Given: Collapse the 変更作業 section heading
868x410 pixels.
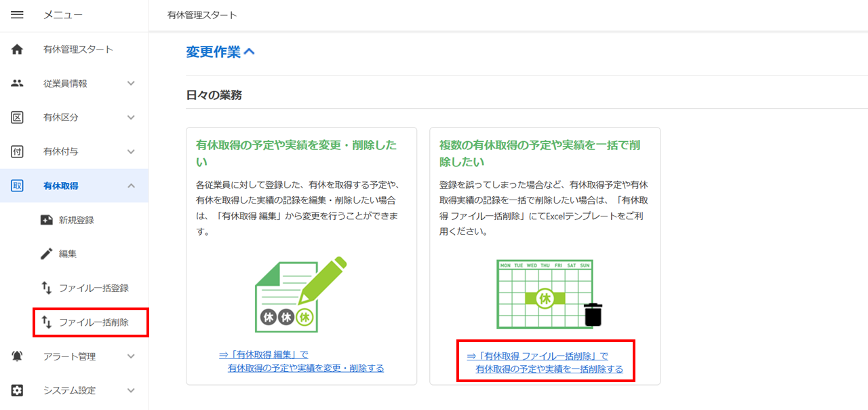Looking at the screenshot, I should coord(220,52).
